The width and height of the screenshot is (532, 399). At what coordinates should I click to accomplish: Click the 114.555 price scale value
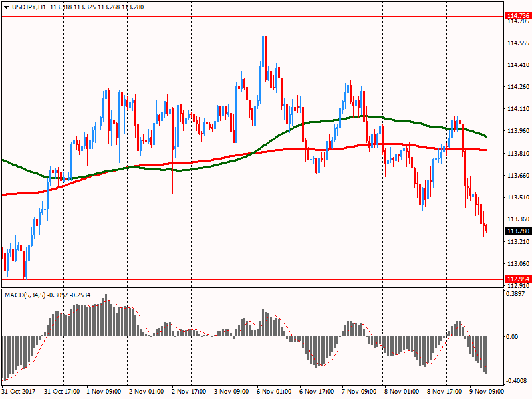[x=518, y=43]
